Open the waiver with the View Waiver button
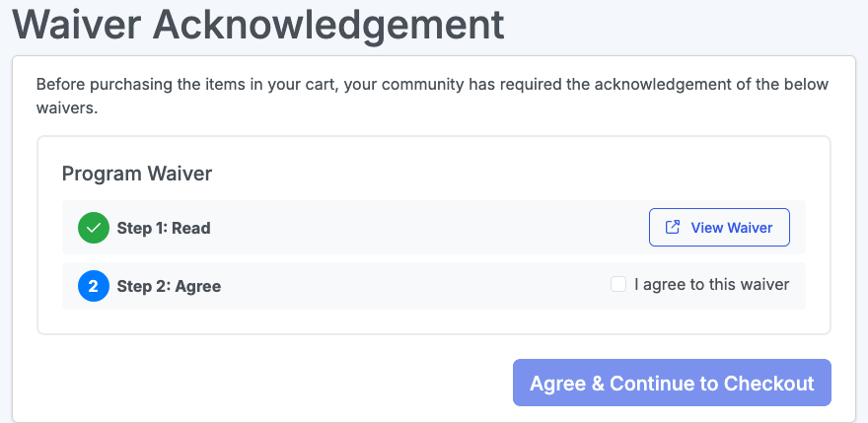Image resolution: width=868 pixels, height=423 pixels. click(x=718, y=228)
